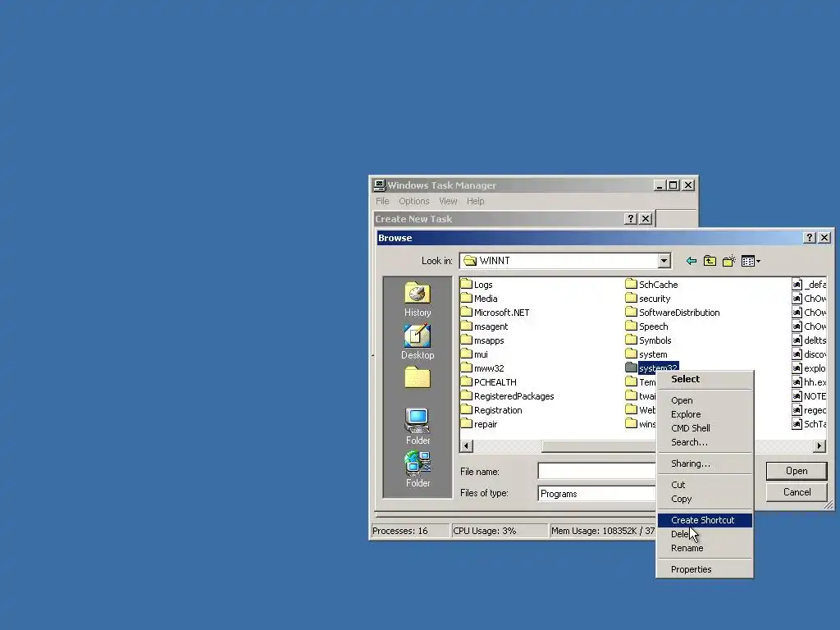Select the NOTE... program file
The width and height of the screenshot is (840, 630).
click(x=810, y=396)
